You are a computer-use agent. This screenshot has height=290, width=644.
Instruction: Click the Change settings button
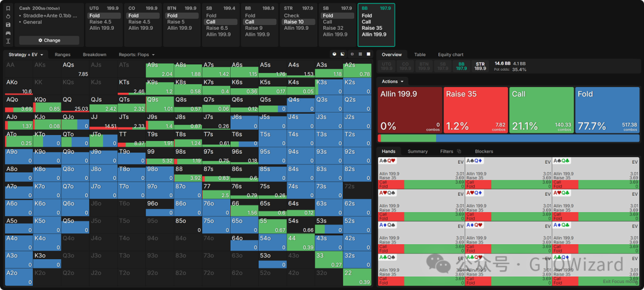(x=49, y=40)
